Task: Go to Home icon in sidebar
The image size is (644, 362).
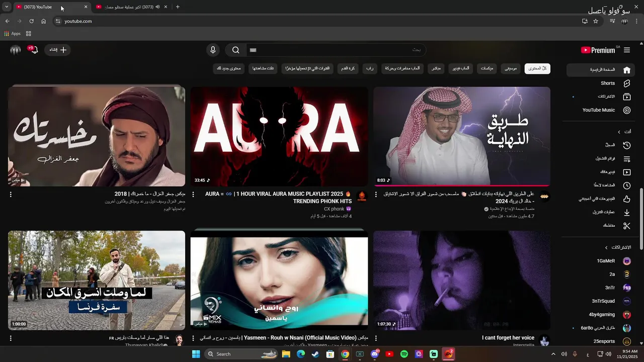Action: (x=626, y=70)
